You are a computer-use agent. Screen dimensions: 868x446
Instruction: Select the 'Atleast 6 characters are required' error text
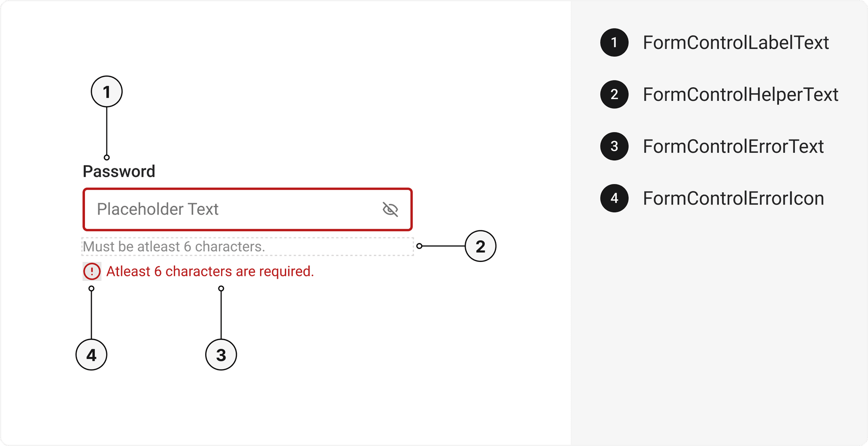209,271
